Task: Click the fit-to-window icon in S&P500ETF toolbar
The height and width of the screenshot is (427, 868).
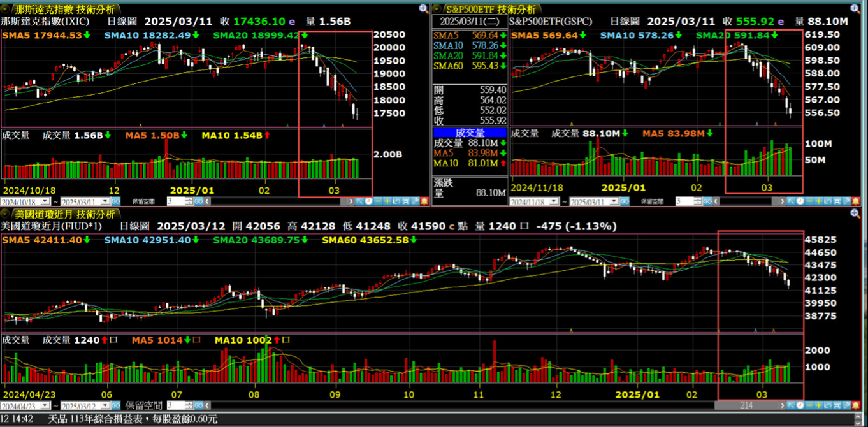Action: pyautogui.click(x=837, y=201)
